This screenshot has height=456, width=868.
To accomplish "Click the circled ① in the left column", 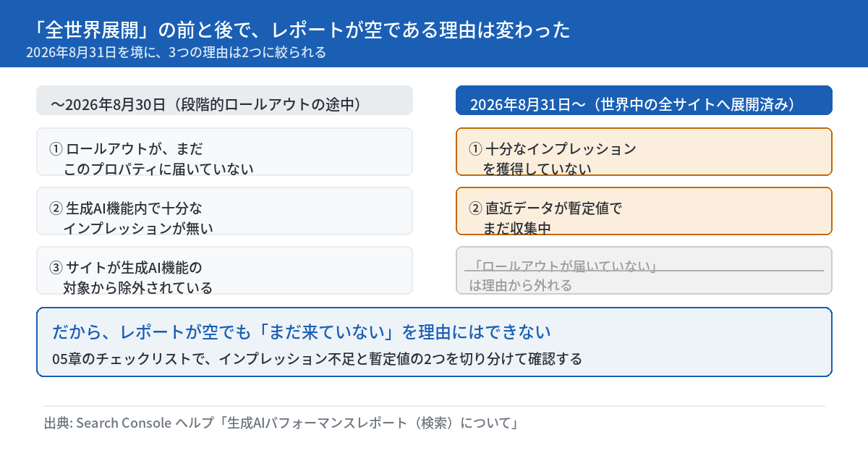I will coord(56,149).
